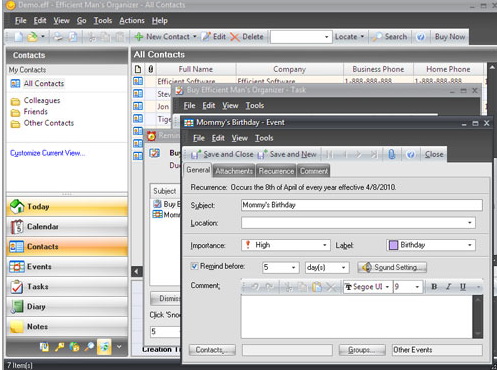Switch to the Recurrence tab
497x370 pixels.
[276, 171]
